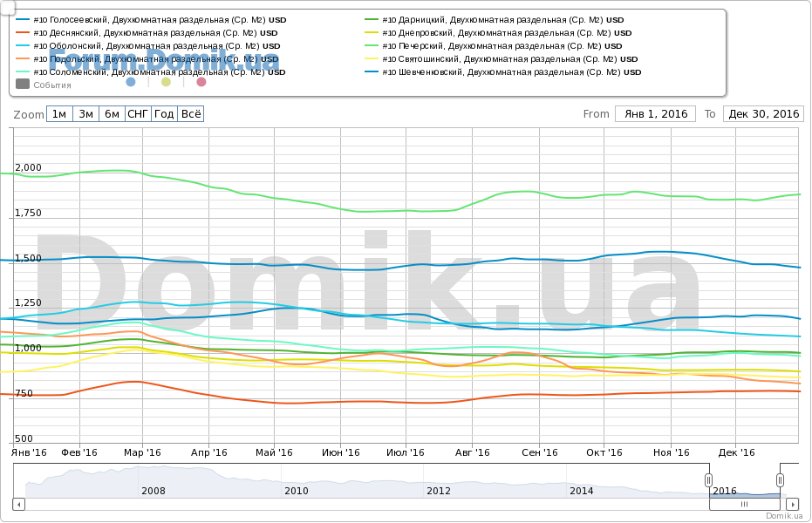This screenshot has width=812, height=523.
Task: Click the 2014 area in the navigator
Action: click(x=581, y=491)
